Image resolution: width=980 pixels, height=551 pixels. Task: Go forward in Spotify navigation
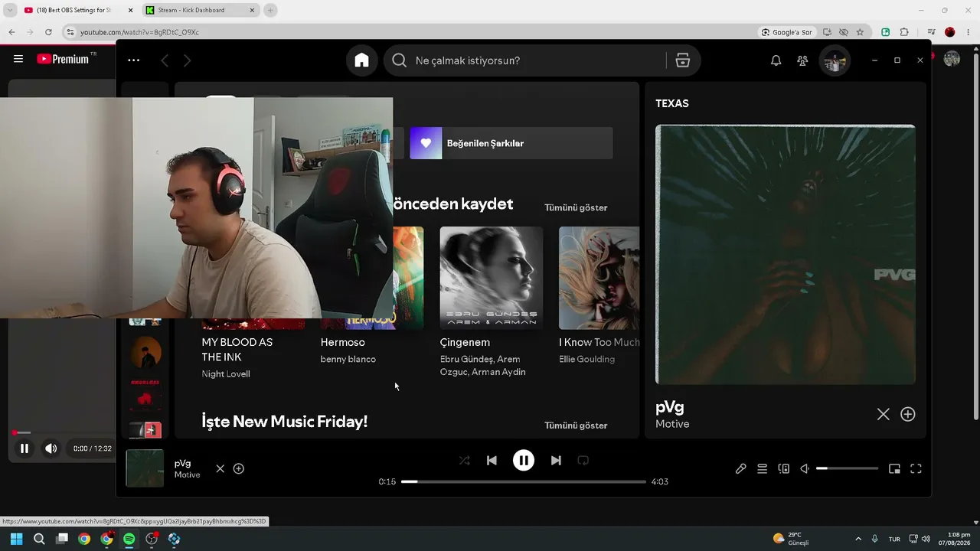coord(188,60)
